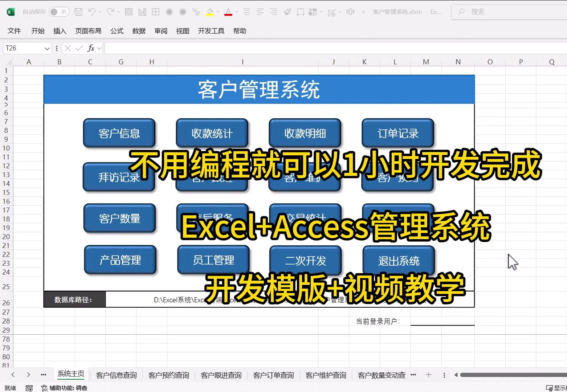Switch to the 插入 ribbon tab
Viewport: 567px width, 392px height.
[60, 31]
